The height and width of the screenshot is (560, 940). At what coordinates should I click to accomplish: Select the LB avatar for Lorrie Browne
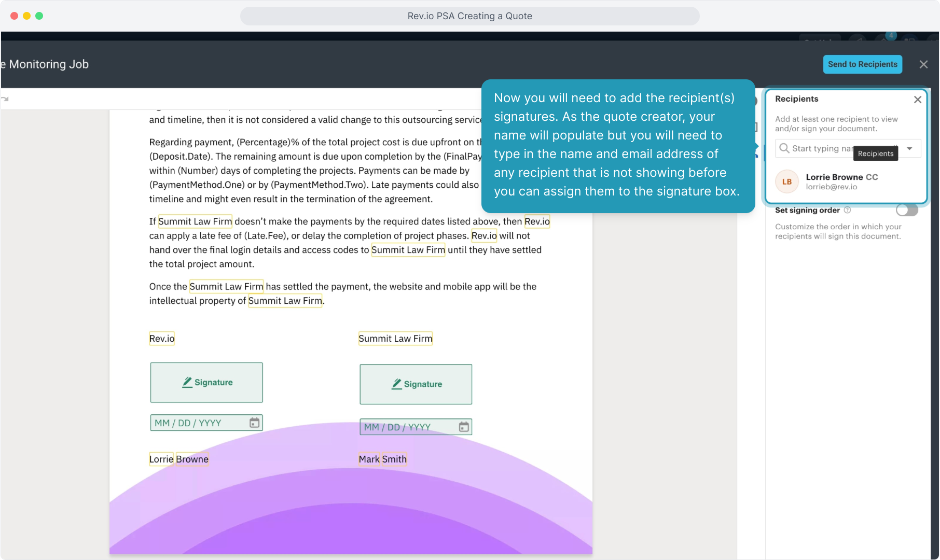(x=787, y=182)
